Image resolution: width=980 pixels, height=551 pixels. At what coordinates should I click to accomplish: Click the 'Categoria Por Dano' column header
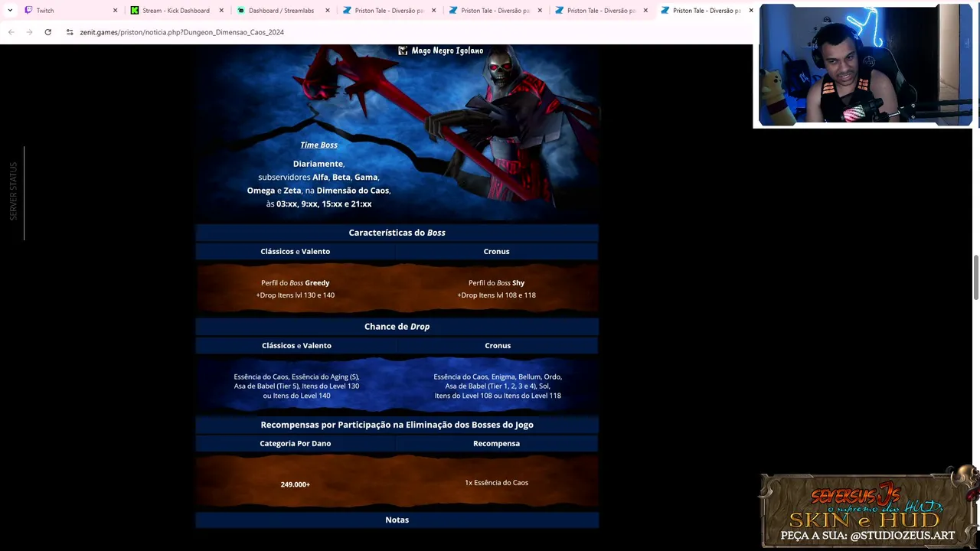[x=296, y=444]
